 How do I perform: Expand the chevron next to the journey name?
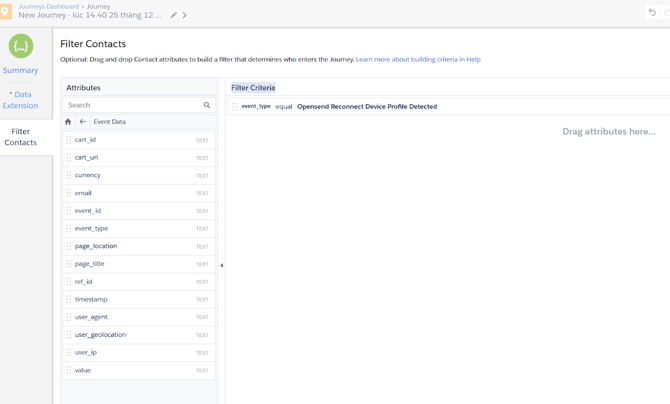185,16
